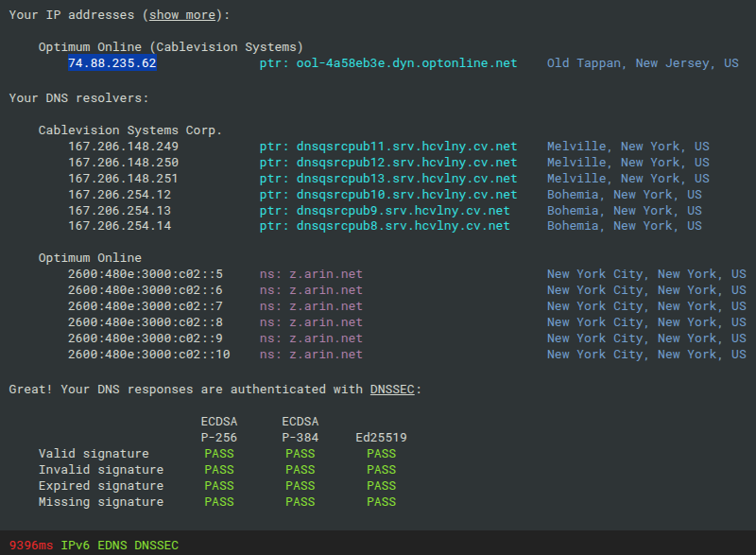Viewport: 756px width, 555px height.
Task: Click the EDNS status bar indicator
Action: [x=112, y=546]
